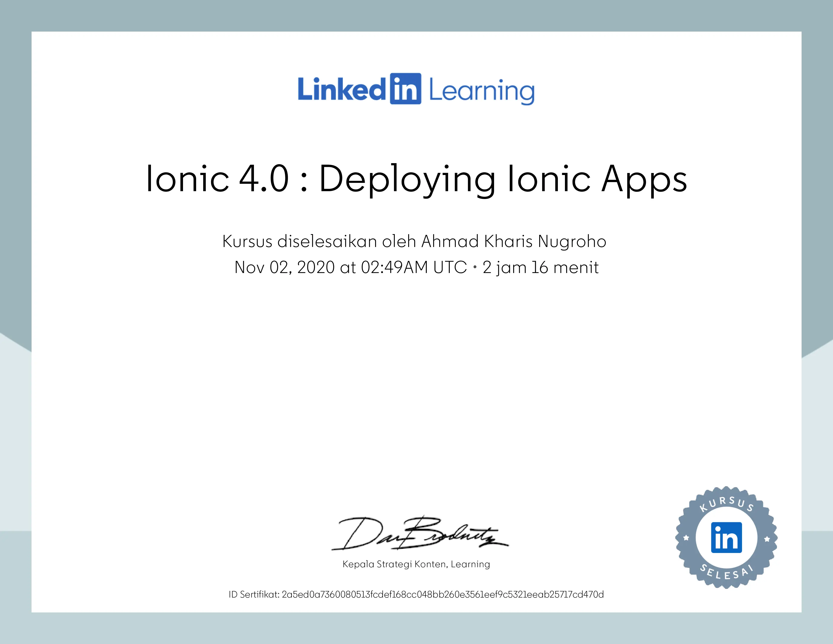Click the 'in' icon inside the badge

pyautogui.click(x=726, y=538)
